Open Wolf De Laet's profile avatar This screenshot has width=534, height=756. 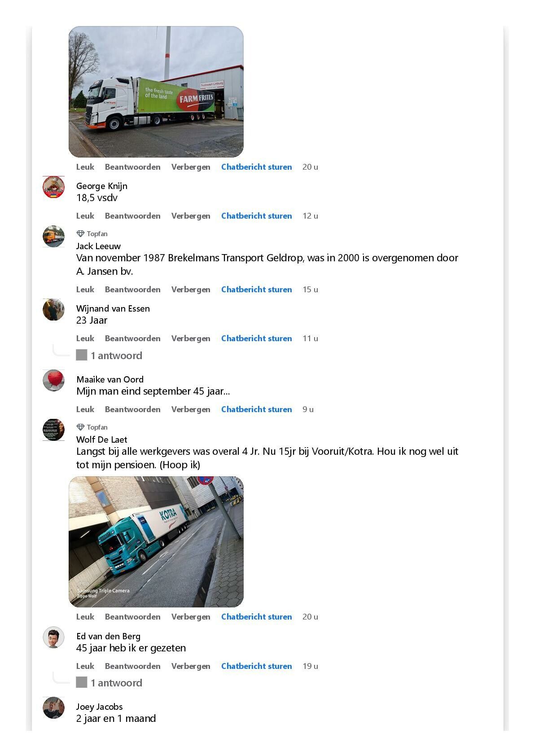[53, 430]
